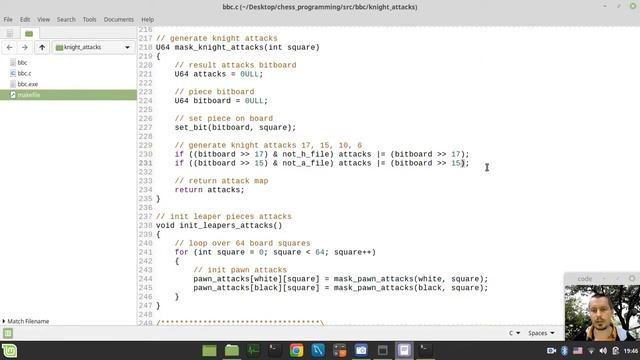Viewport: 640px width, 360px height.
Task: Open the Bluetooth tray icon
Action: 564,351
